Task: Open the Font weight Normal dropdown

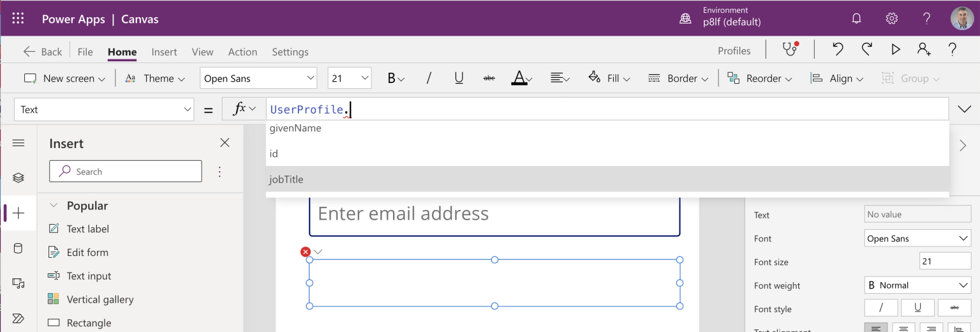Action: (x=917, y=285)
